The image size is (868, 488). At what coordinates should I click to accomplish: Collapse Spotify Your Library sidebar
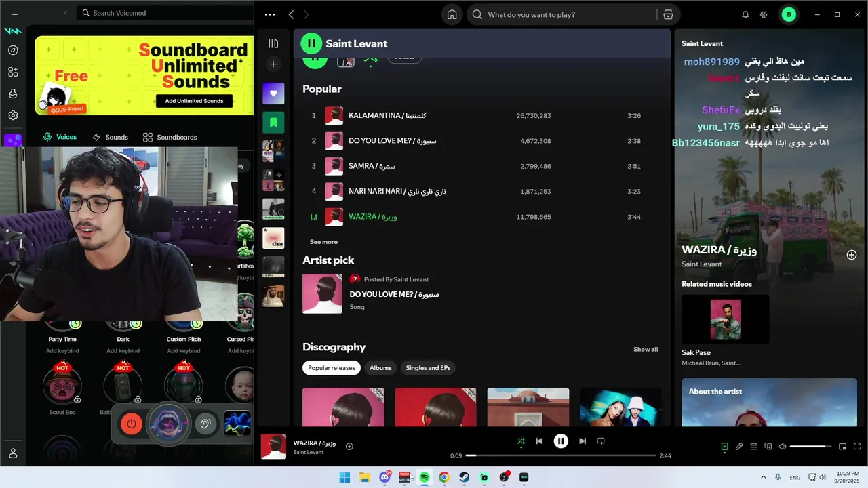tap(273, 43)
